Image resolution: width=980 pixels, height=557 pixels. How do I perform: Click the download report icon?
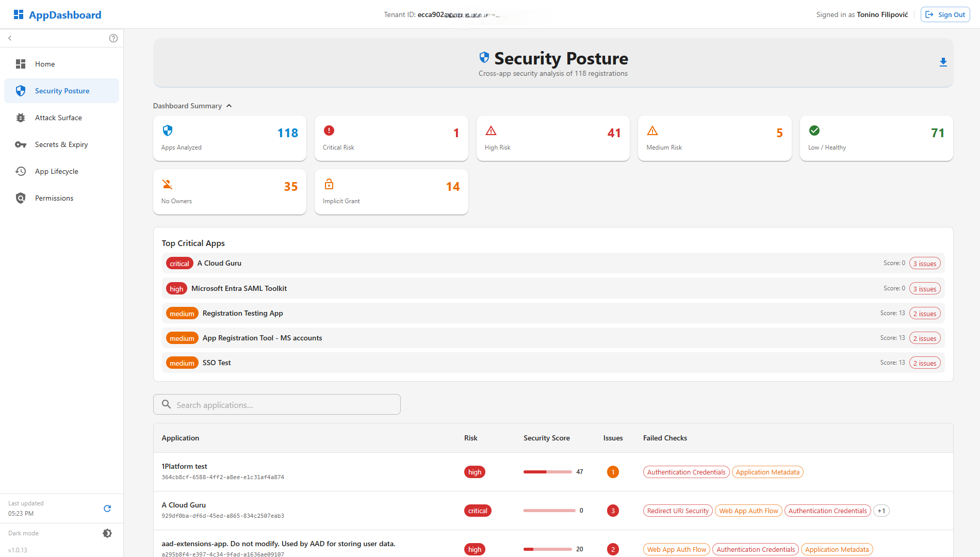click(x=943, y=62)
